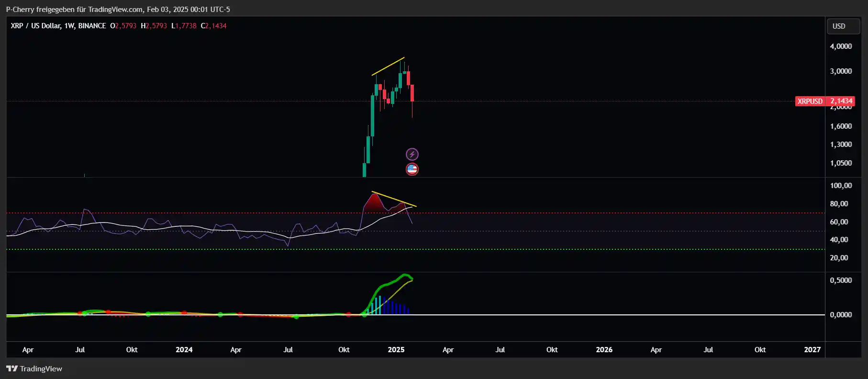The width and height of the screenshot is (868, 379).
Task: Click the low value L1,7738
Action: tap(184, 26)
